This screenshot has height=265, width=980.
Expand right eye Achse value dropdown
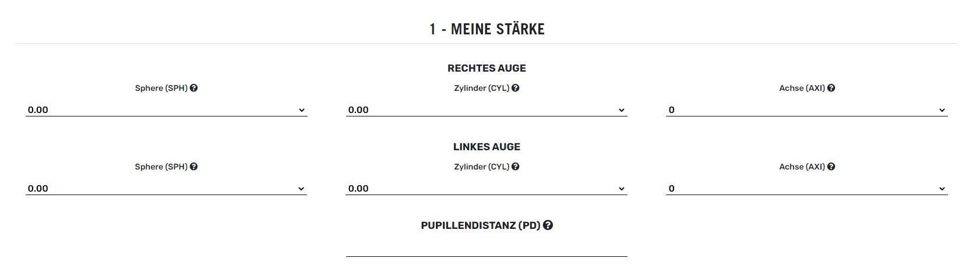pyautogui.click(x=807, y=109)
